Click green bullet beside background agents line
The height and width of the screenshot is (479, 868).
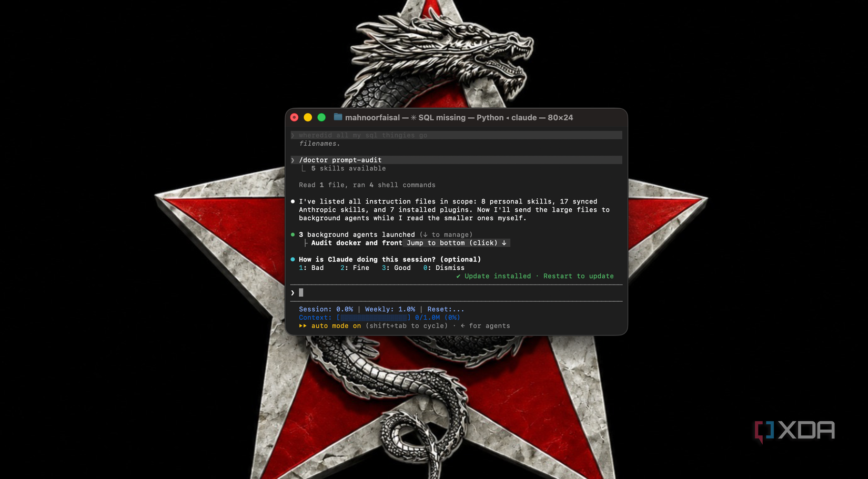(292, 235)
